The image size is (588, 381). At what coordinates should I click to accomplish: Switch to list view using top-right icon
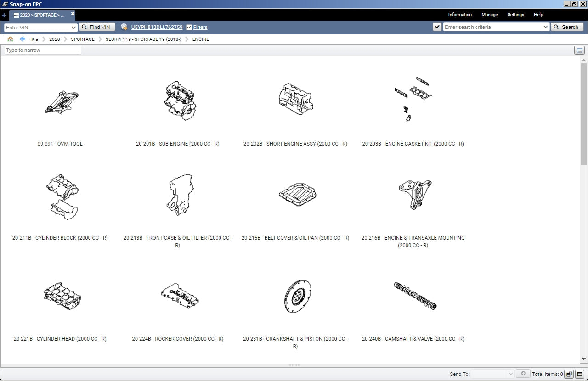coord(579,50)
